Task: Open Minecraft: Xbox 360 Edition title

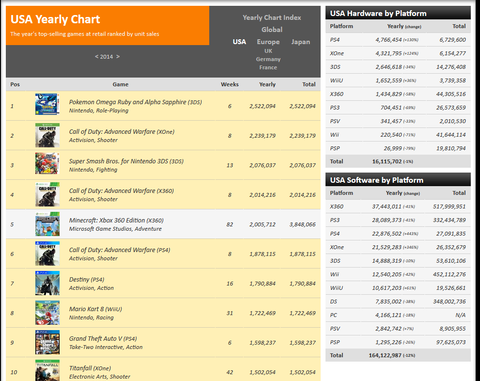Action: pyautogui.click(x=116, y=220)
